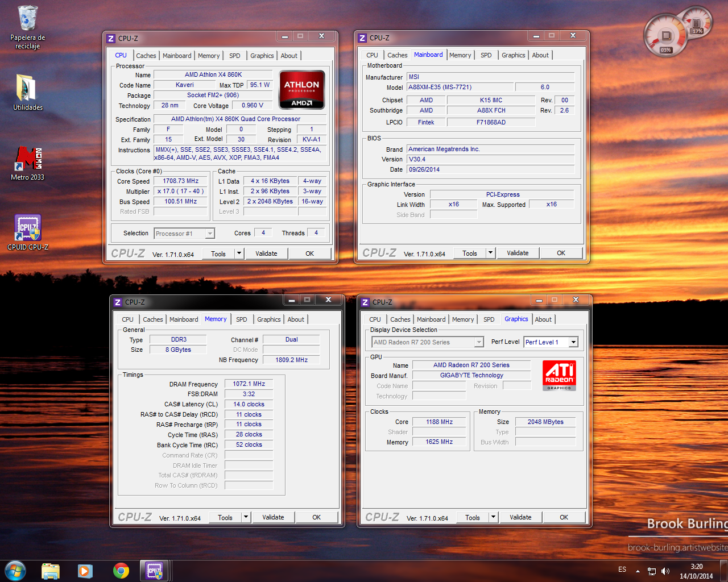Open the AMD Radeon R7 200 Series device dropdown
This screenshot has height=582, width=728.
tap(428, 342)
